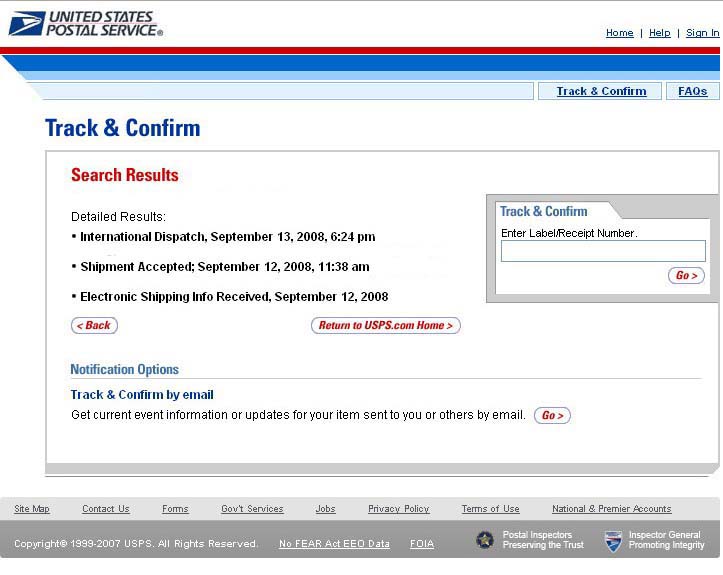Click the large Track & Confirm page title

coord(123,128)
